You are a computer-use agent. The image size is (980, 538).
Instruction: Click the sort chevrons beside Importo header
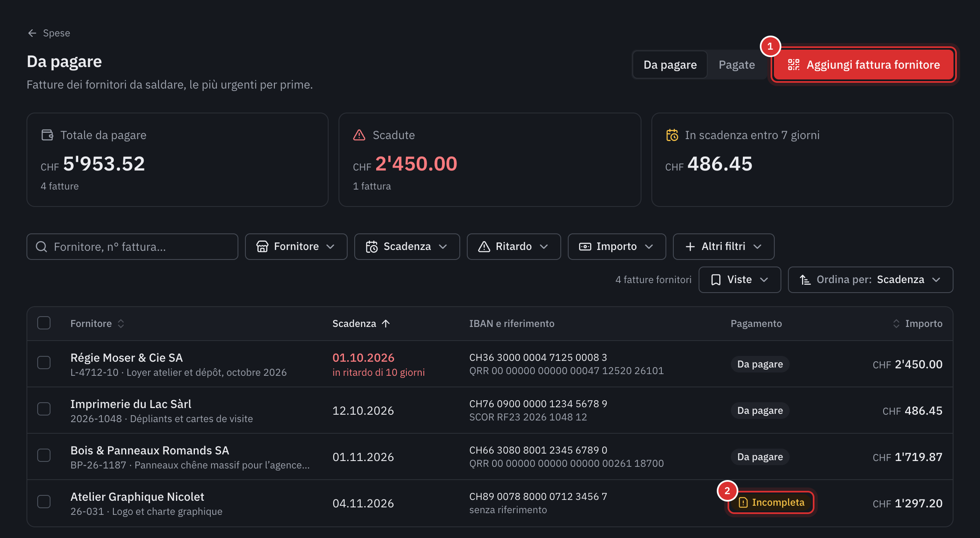click(896, 324)
